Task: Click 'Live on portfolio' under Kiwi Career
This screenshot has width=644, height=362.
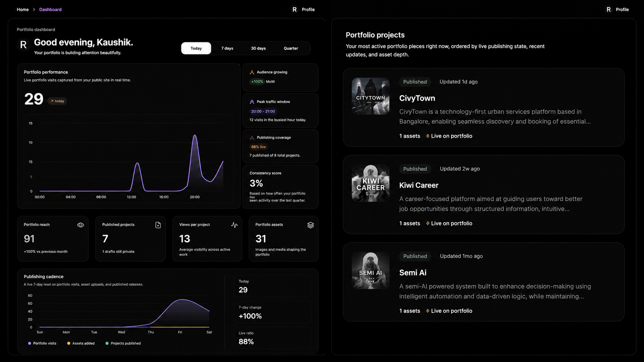Action: click(451, 223)
